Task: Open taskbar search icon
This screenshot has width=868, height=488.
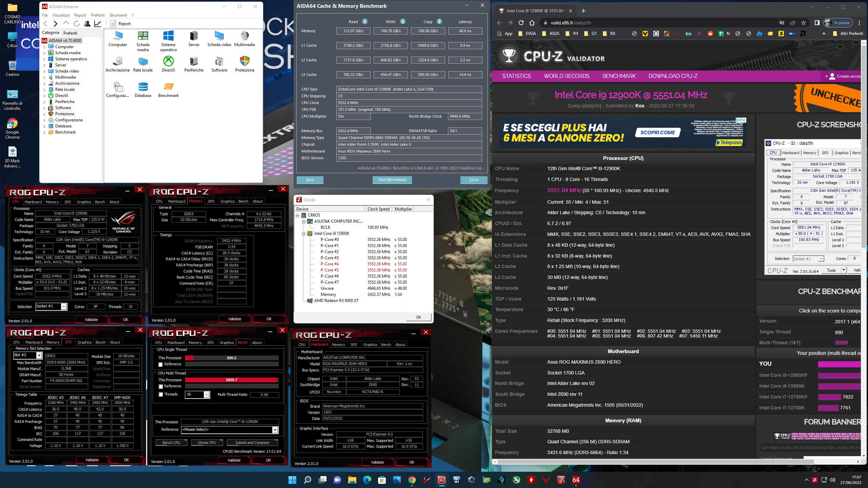Action: pos(307,480)
